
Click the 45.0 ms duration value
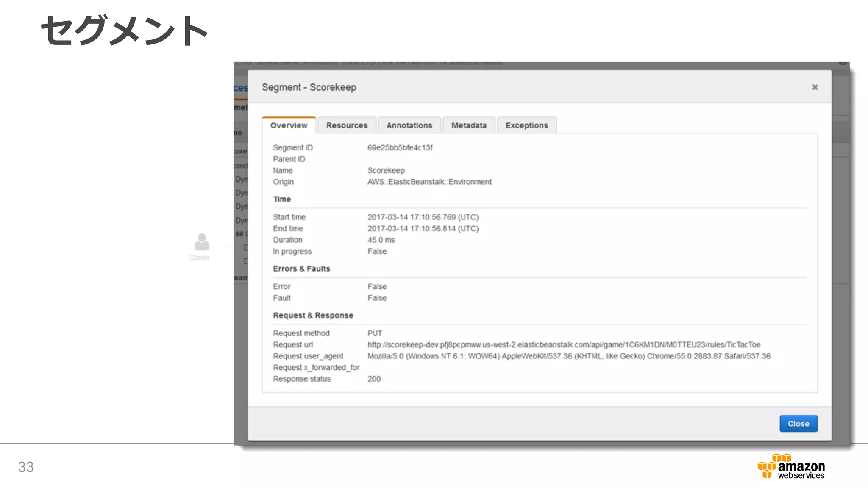coord(381,240)
